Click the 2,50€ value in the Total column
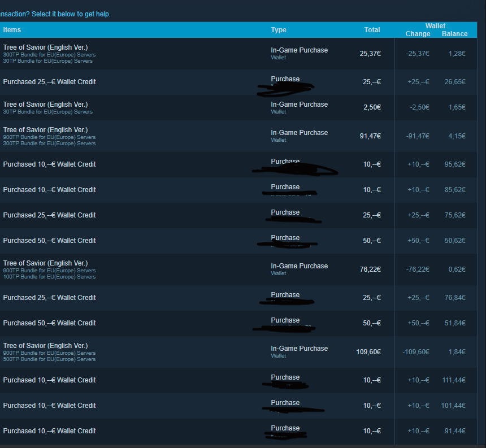Screen dimensions: 486x448 click(372, 107)
